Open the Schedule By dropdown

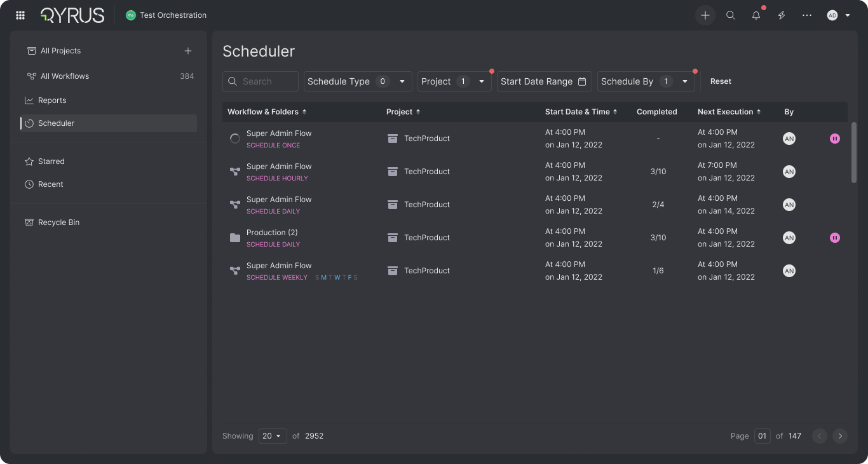click(646, 81)
